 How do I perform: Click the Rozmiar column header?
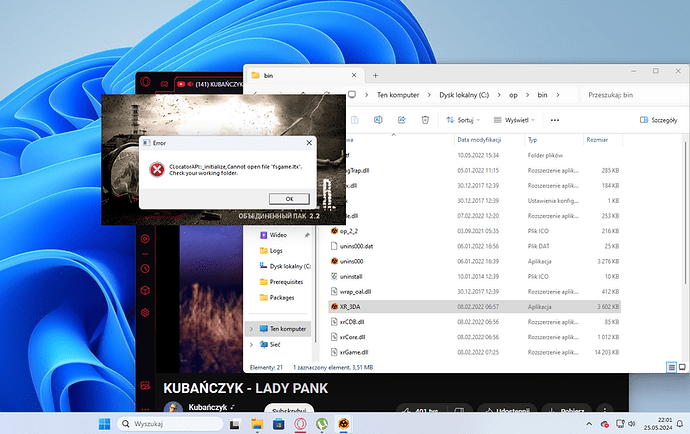[596, 141]
